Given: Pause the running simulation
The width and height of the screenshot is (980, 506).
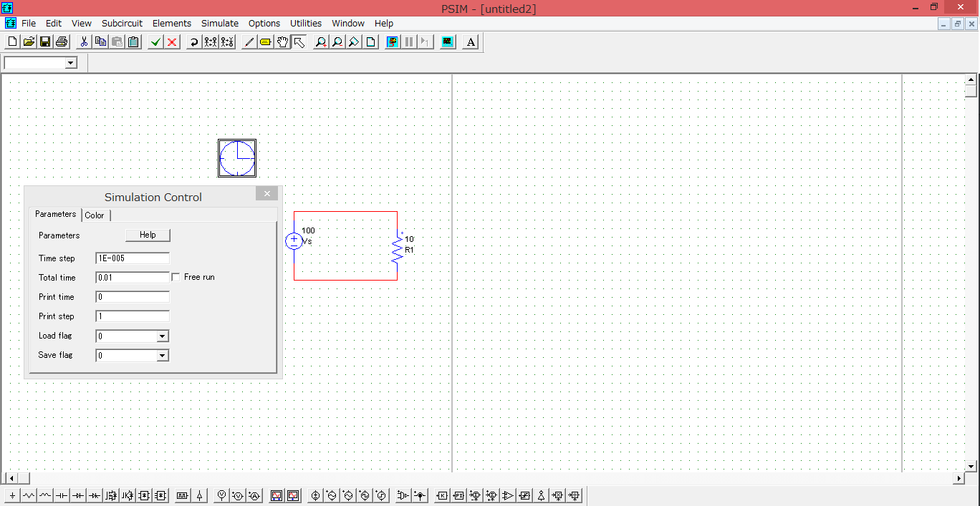Looking at the screenshot, I should pyautogui.click(x=408, y=42).
